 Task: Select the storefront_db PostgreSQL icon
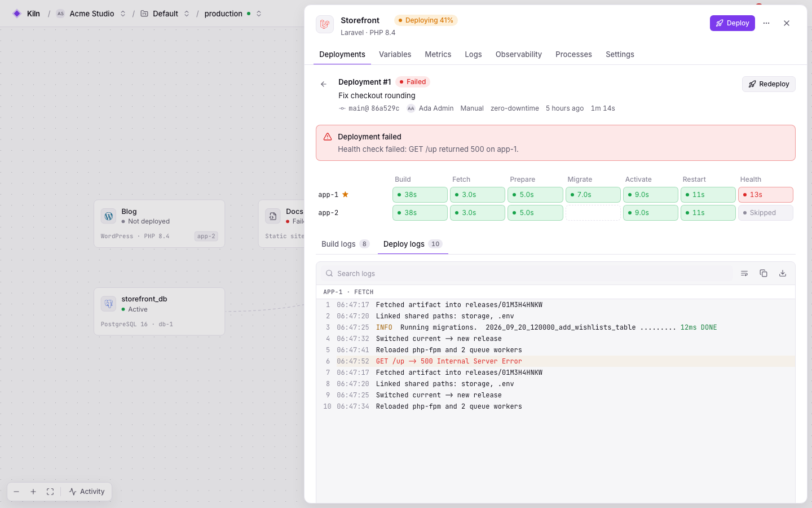click(109, 304)
